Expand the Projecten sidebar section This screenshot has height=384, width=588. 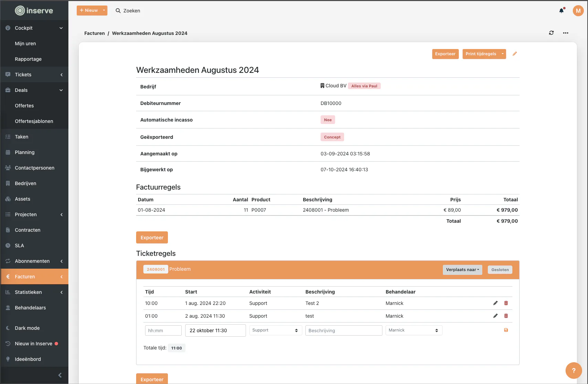(34, 214)
